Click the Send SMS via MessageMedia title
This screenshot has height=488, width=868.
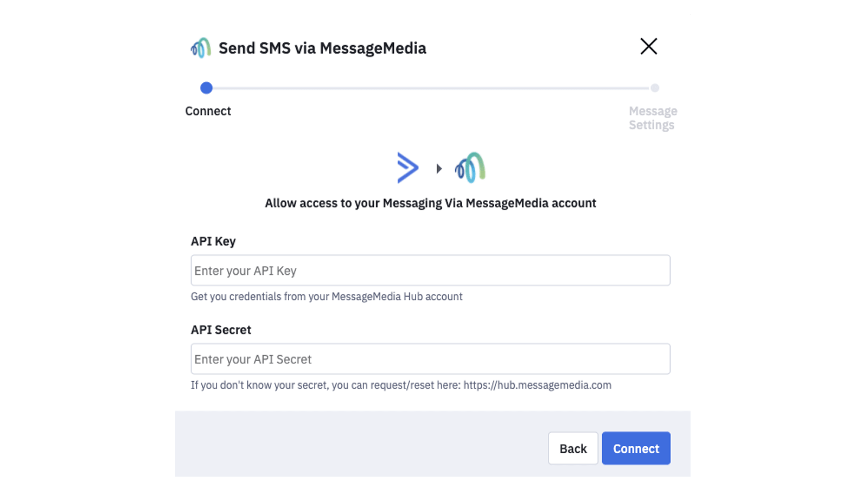point(322,48)
